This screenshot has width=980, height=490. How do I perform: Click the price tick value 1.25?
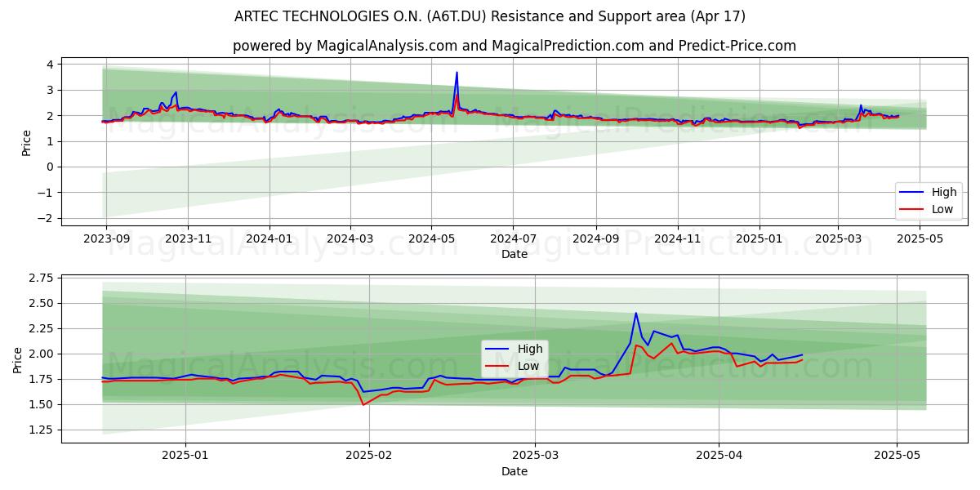[42, 430]
